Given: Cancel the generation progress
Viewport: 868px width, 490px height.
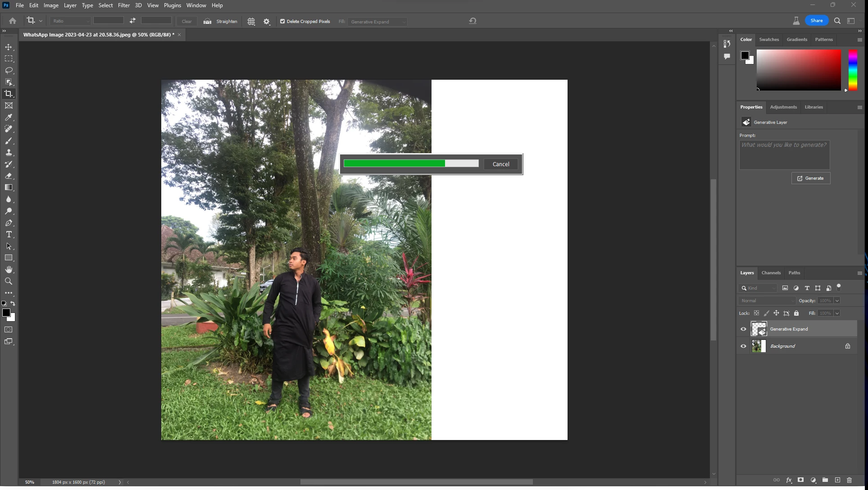Looking at the screenshot, I should 500,164.
